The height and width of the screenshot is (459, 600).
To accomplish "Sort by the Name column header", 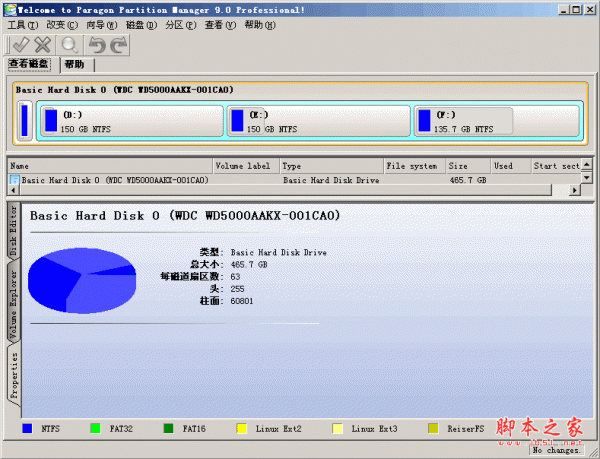I will click(x=110, y=166).
